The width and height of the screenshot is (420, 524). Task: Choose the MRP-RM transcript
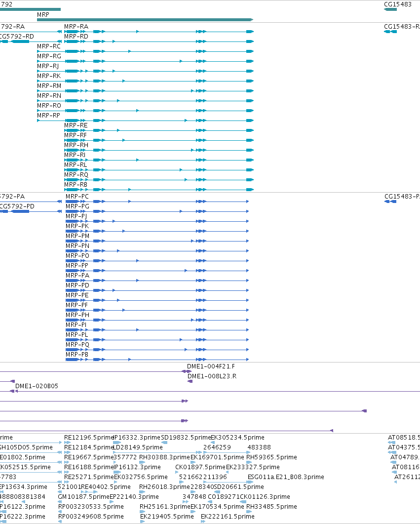point(49,86)
